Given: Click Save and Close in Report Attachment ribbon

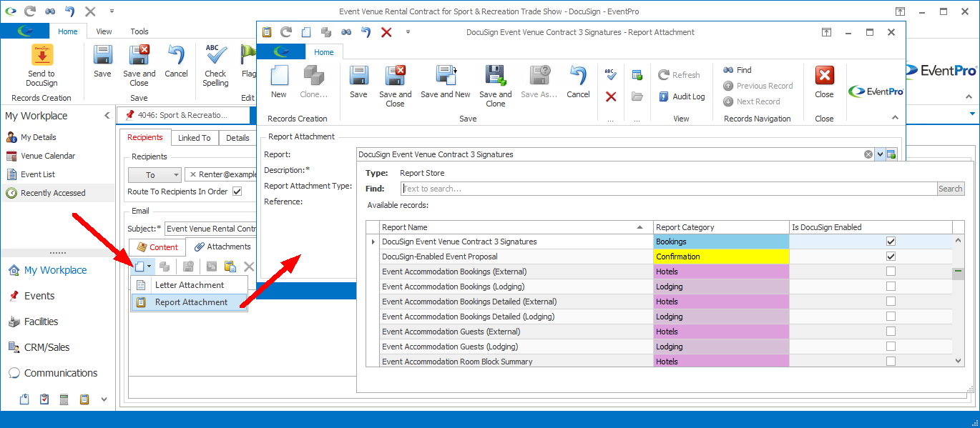Looking at the screenshot, I should pyautogui.click(x=396, y=86).
